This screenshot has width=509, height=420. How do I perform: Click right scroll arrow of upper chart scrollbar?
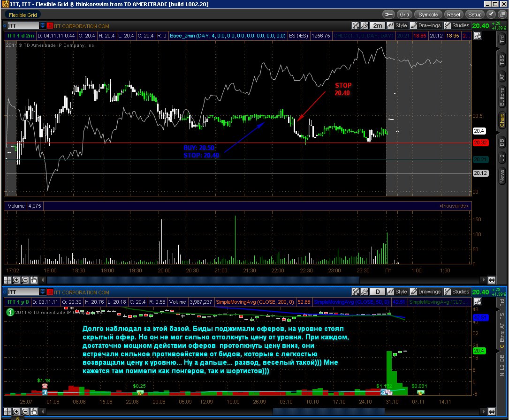(484, 280)
